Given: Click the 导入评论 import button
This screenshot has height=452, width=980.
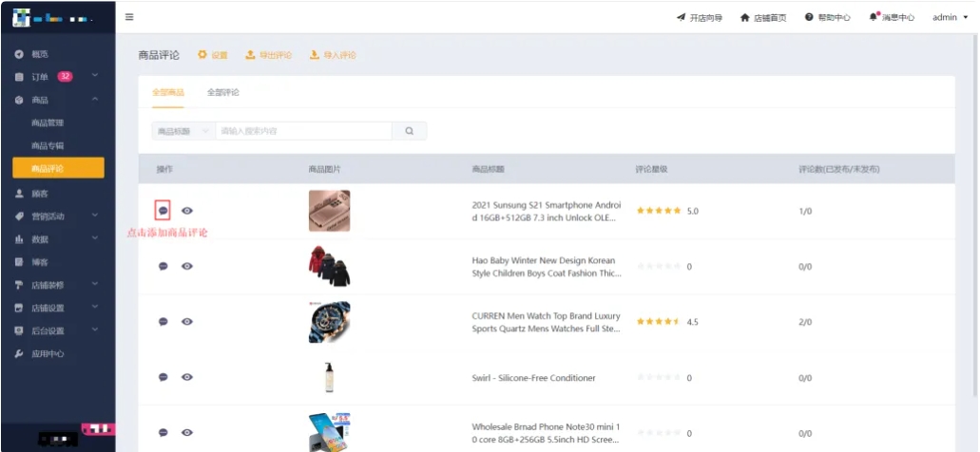Looking at the screenshot, I should coord(333,55).
